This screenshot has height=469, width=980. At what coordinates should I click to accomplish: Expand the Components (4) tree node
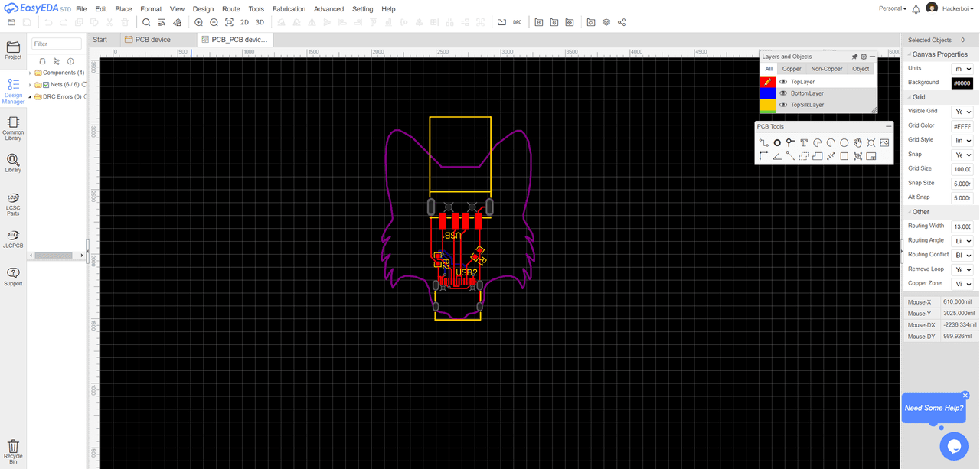click(x=31, y=73)
